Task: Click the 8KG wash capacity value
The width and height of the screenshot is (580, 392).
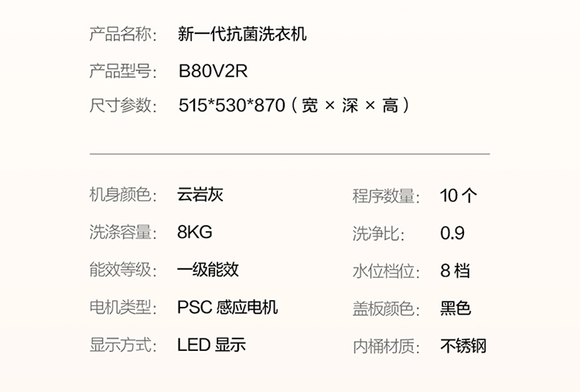Action: pyautogui.click(x=194, y=232)
